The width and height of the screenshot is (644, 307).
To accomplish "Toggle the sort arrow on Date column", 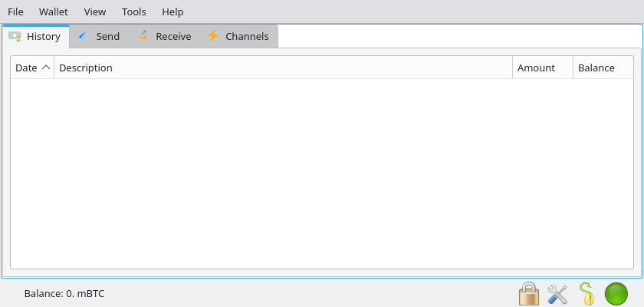I will [x=46, y=68].
